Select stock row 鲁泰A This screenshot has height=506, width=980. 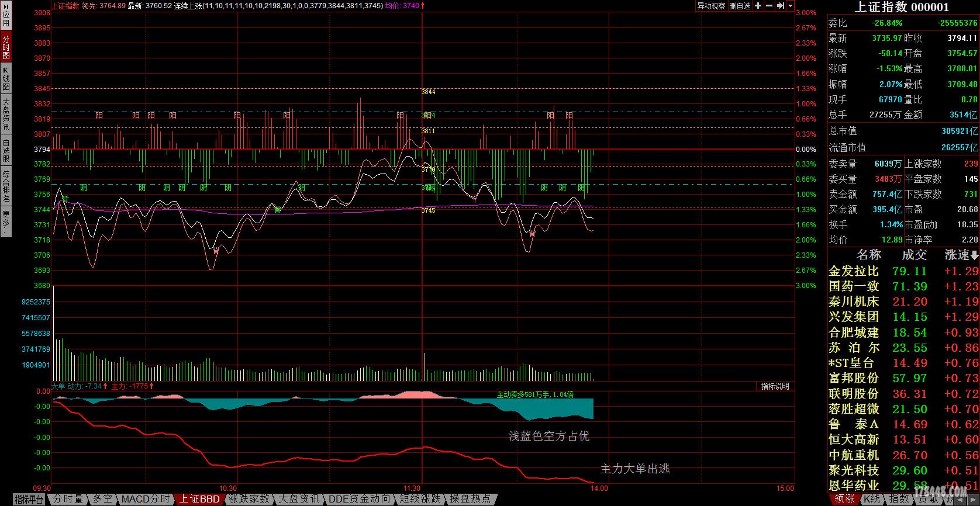903,424
